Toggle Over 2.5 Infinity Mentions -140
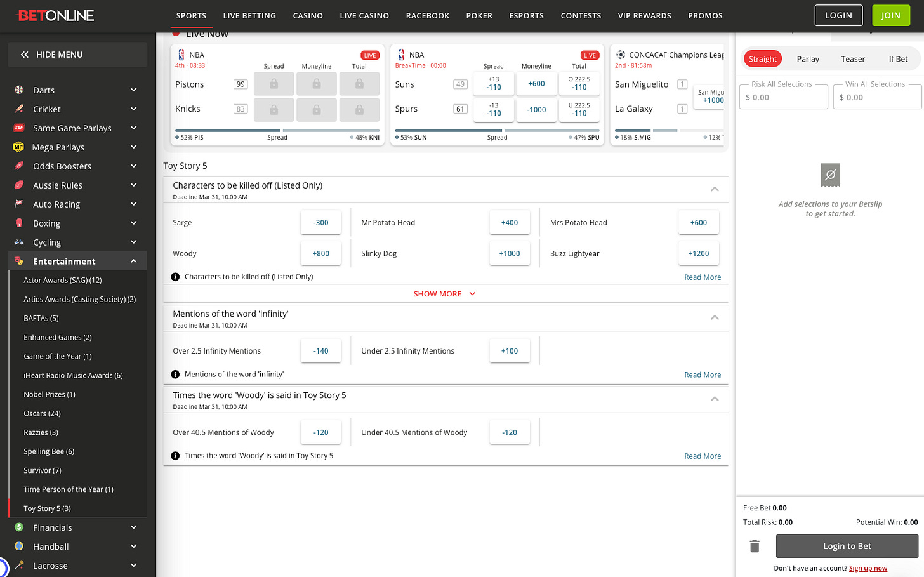 tap(321, 351)
